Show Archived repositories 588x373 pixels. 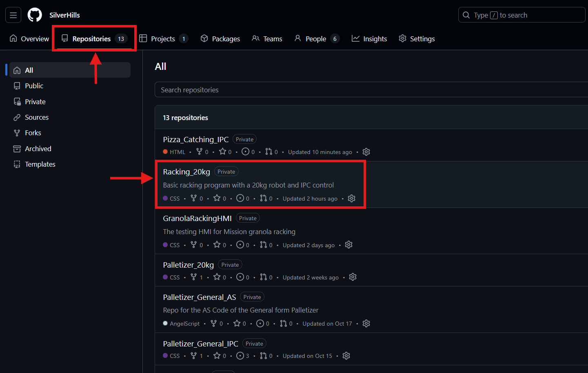click(70, 149)
